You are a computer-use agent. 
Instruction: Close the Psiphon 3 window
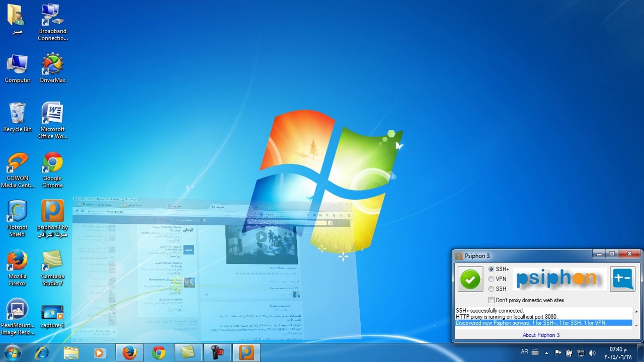click(x=630, y=254)
